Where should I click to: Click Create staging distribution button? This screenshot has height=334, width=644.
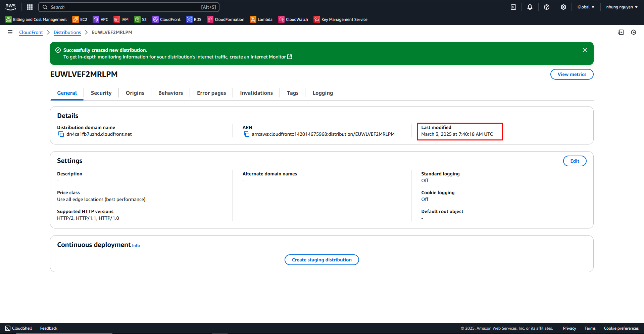coord(322,260)
